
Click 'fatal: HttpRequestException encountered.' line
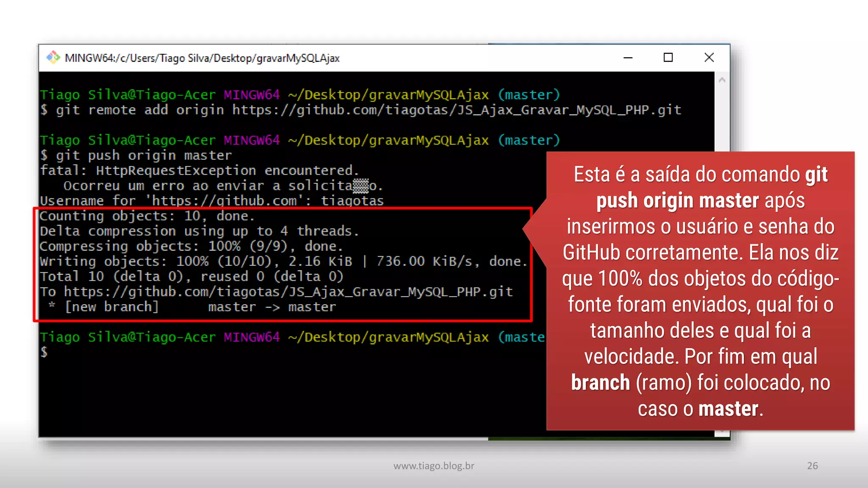(x=200, y=170)
